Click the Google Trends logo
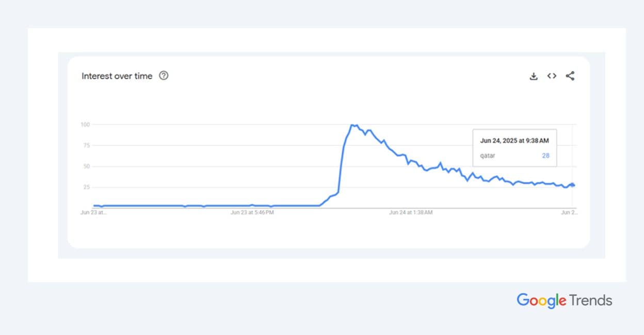Viewport: 644px width, 335px height. pyautogui.click(x=564, y=300)
